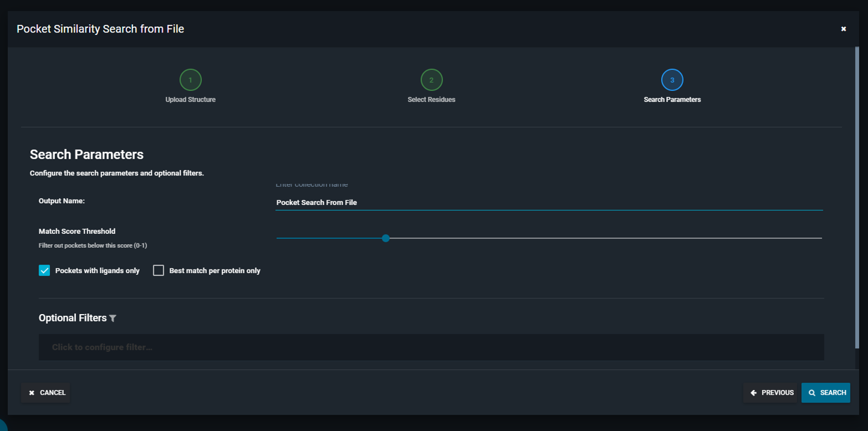
Task: Click the Match Score Threshold slider handle
Action: (x=386, y=238)
